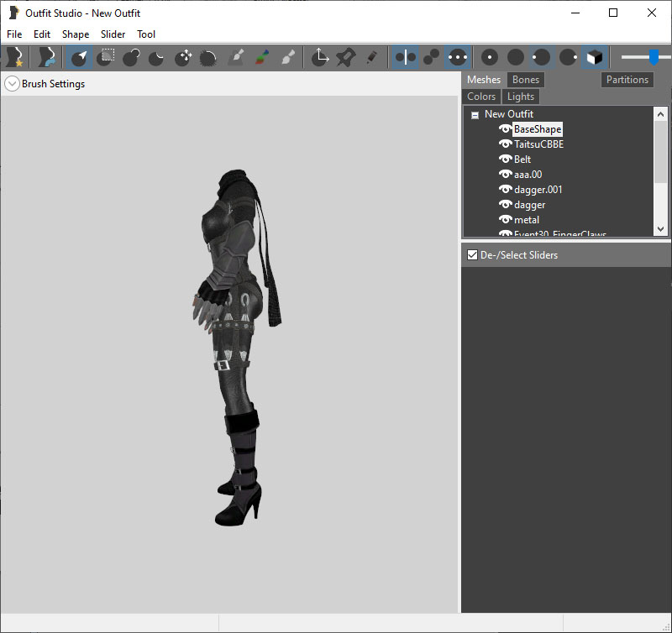Select the Belt mesh name
Image resolution: width=672 pixels, height=633 pixels.
(522, 160)
